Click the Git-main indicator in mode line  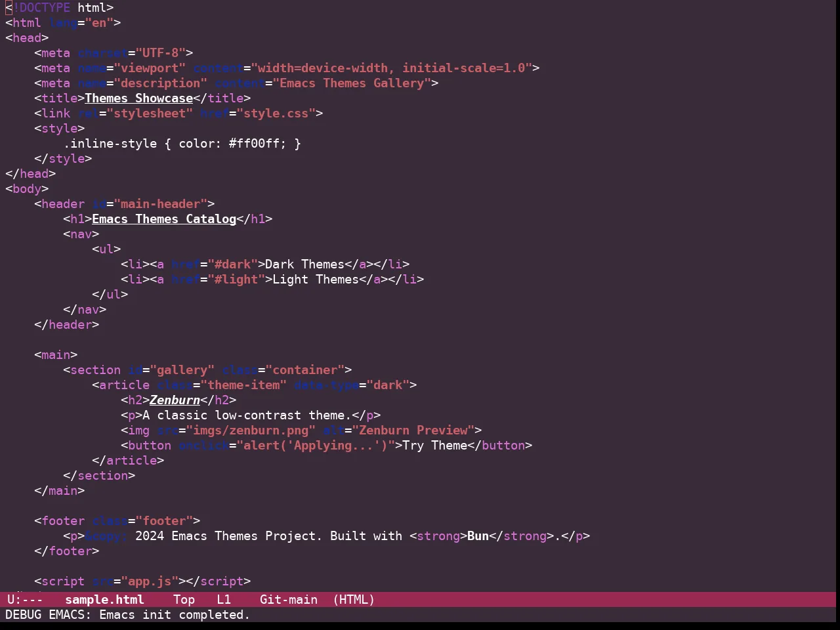(x=289, y=600)
